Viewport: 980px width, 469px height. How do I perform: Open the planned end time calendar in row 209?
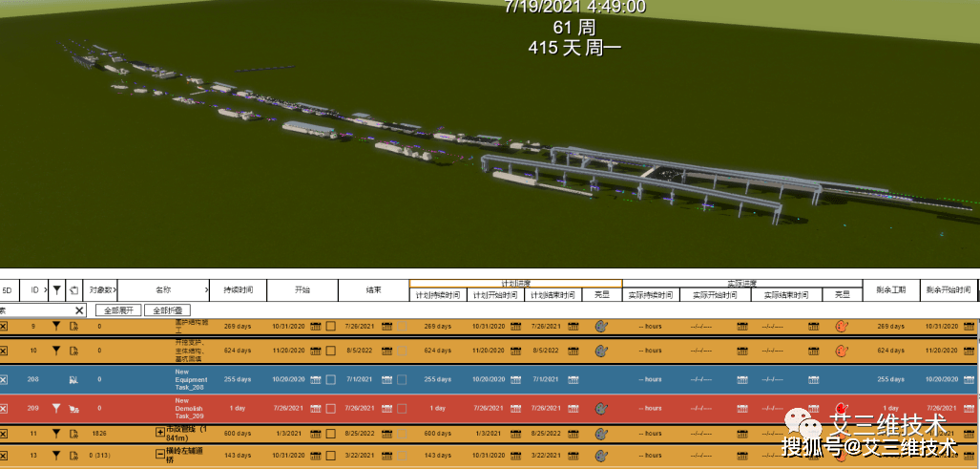[573, 408]
